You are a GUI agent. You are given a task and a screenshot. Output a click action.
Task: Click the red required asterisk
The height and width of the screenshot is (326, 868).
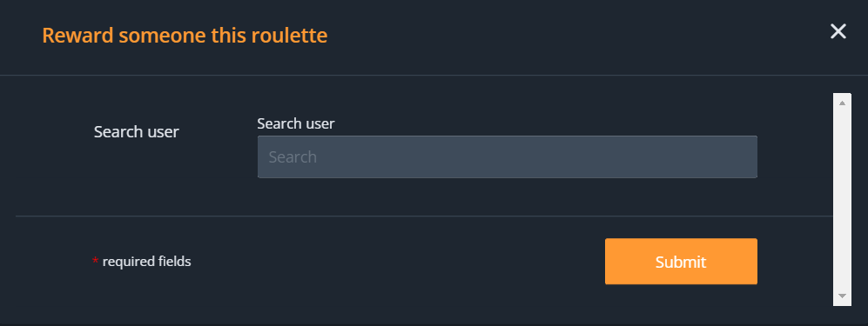coord(95,260)
